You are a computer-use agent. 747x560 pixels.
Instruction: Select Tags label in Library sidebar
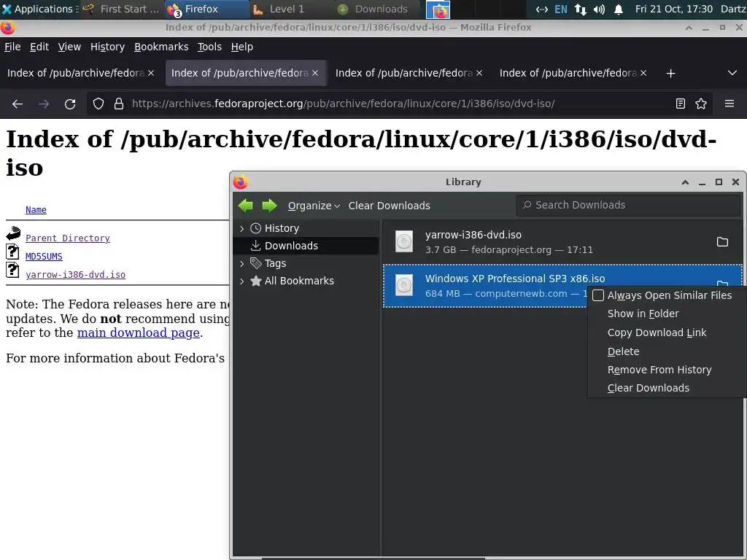click(275, 263)
